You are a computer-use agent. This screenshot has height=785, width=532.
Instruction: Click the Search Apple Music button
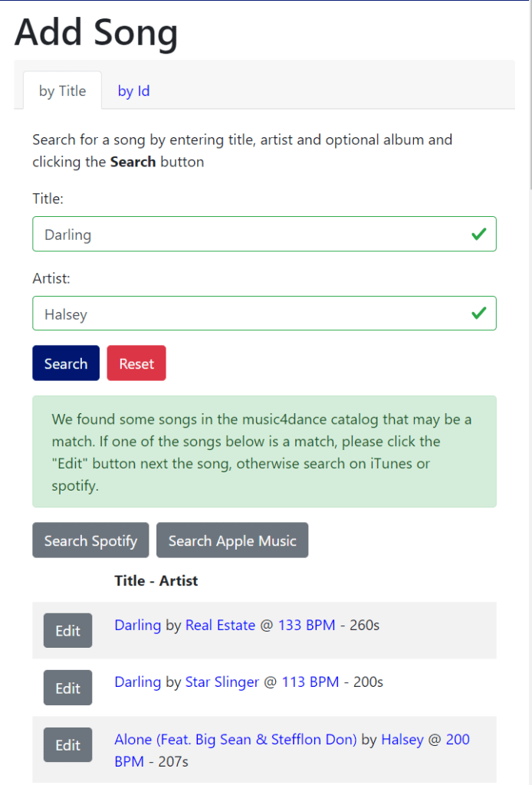[x=232, y=540]
